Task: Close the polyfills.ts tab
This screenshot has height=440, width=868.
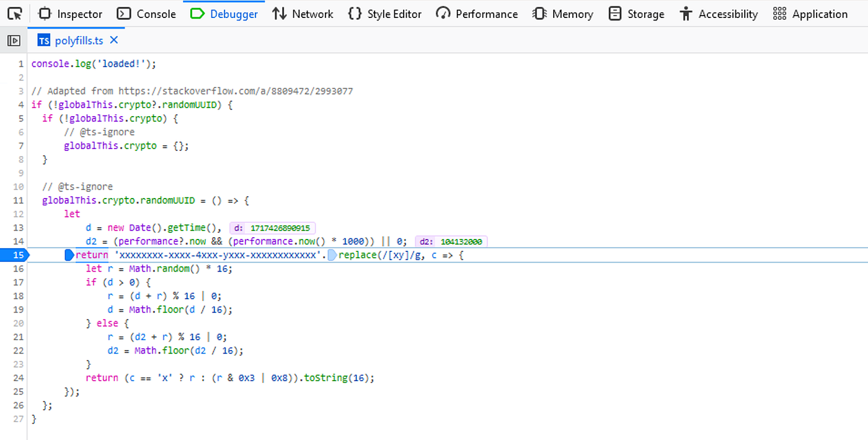Action: coord(114,40)
